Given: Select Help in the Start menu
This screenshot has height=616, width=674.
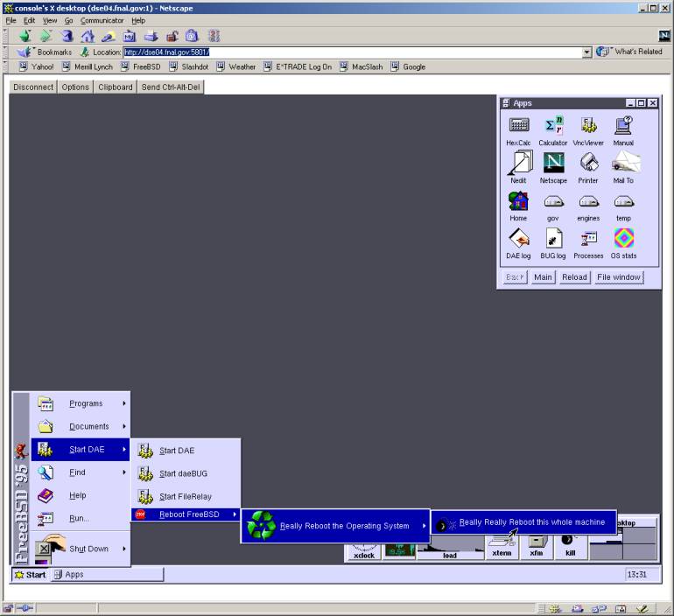Looking at the screenshot, I should (x=81, y=495).
